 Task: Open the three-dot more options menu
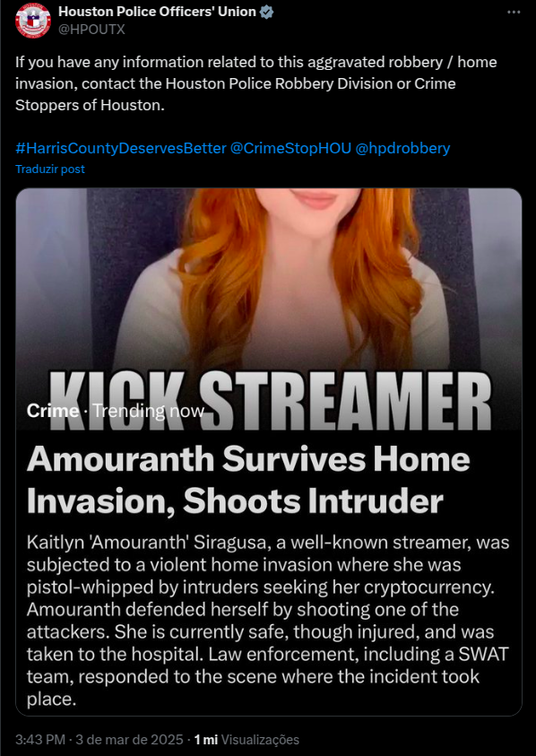(514, 12)
